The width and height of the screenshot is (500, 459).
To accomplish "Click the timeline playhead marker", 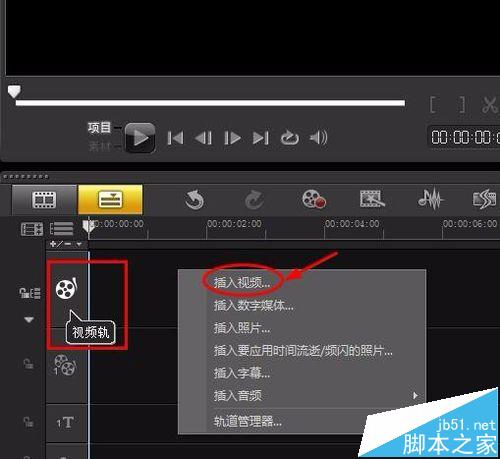I will [x=88, y=227].
